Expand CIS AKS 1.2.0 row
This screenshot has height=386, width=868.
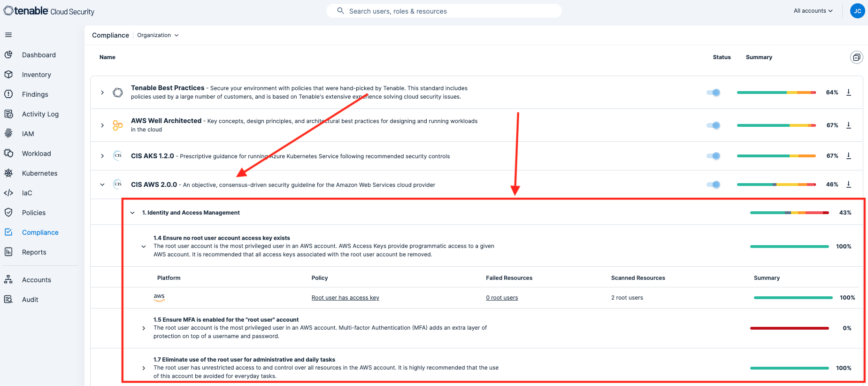102,156
